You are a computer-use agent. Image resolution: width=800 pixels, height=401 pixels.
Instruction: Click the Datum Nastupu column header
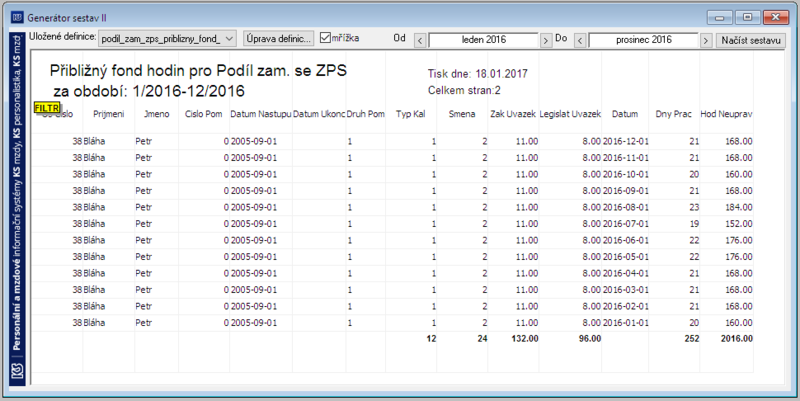(260, 114)
